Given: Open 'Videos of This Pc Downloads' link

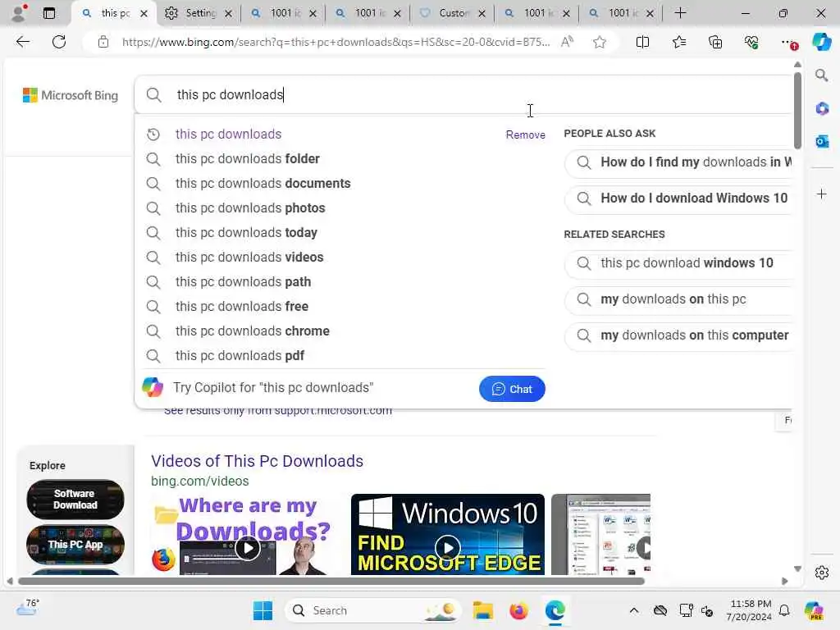Looking at the screenshot, I should pyautogui.click(x=257, y=461).
